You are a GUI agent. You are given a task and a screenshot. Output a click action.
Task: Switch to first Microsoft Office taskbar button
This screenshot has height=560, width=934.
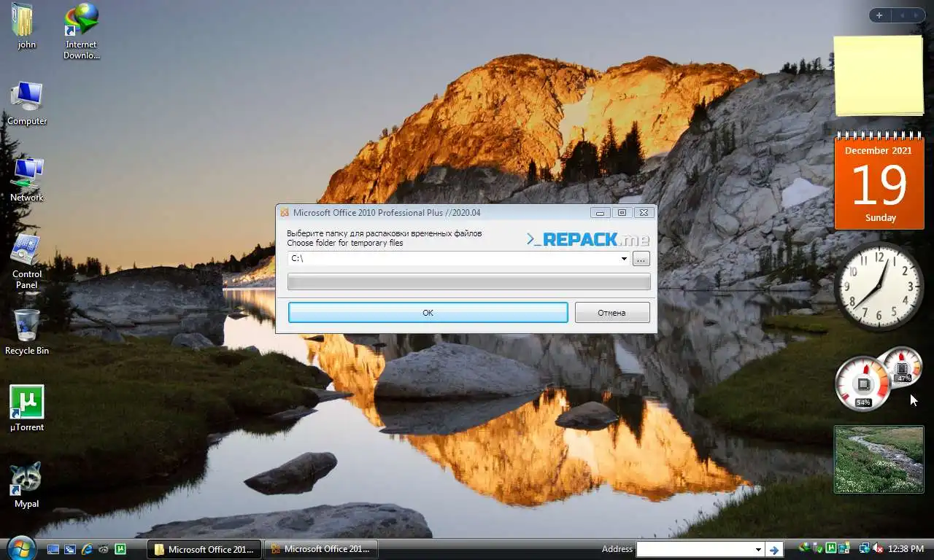tap(204, 549)
